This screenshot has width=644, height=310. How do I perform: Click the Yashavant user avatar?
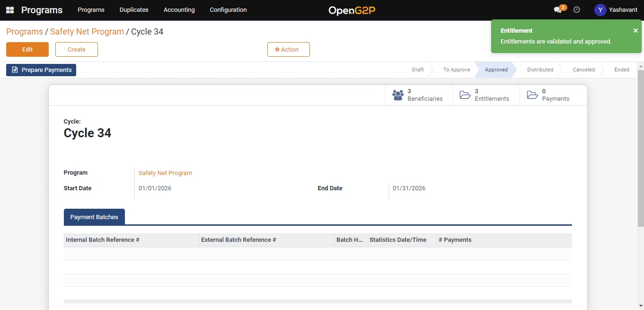[600, 10]
